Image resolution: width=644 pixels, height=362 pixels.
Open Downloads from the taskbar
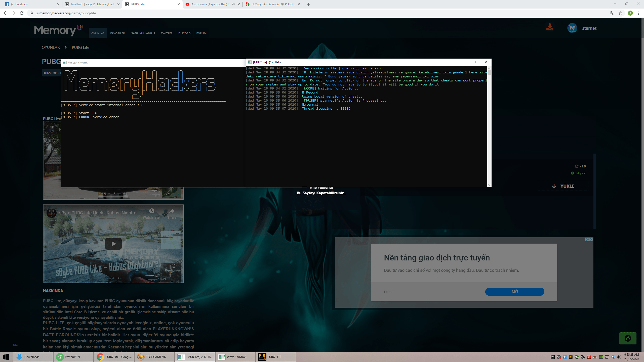[33, 357]
